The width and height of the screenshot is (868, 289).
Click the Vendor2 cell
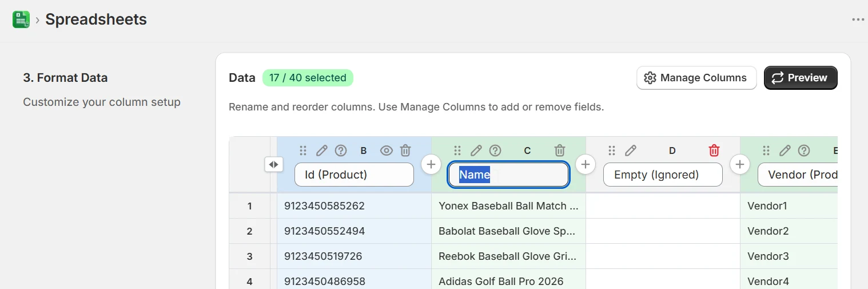click(x=789, y=231)
